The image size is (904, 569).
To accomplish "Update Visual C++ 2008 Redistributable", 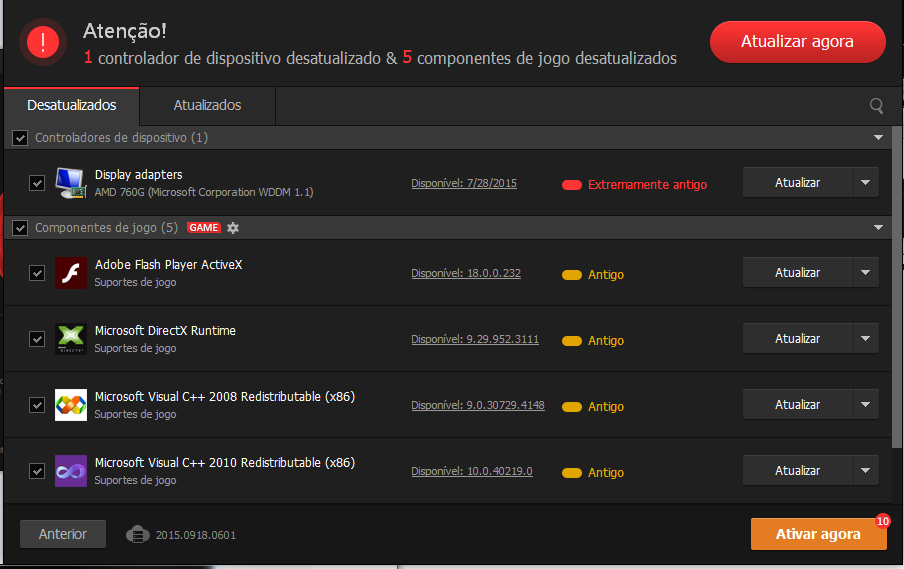I will click(x=797, y=404).
